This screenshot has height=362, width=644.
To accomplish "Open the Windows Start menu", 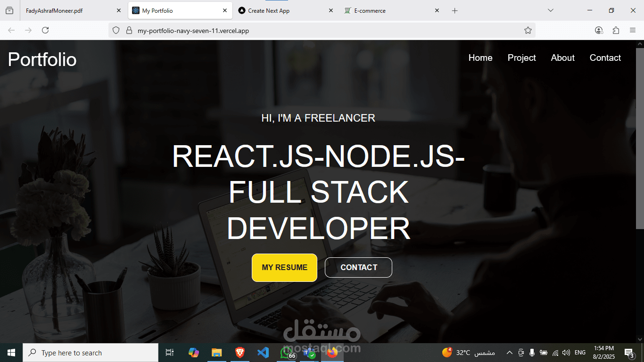I will point(11,353).
